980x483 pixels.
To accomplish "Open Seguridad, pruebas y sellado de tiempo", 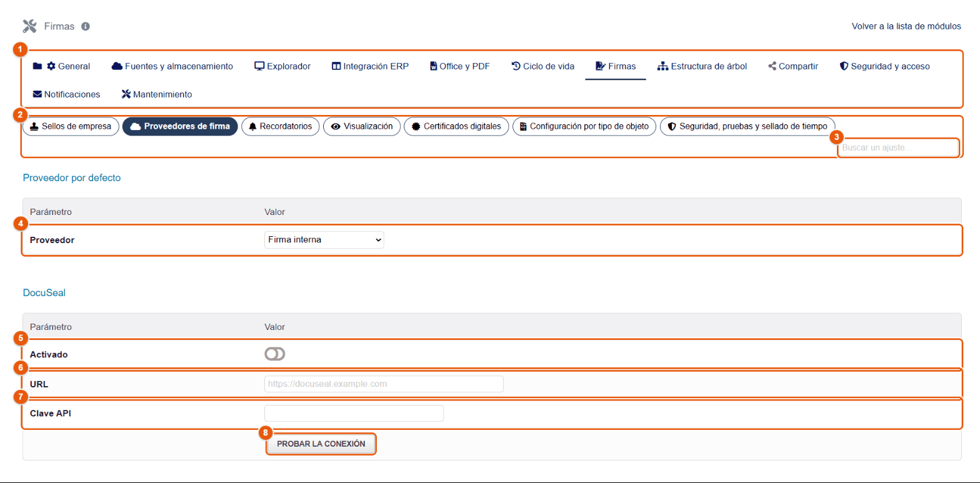I will (747, 126).
